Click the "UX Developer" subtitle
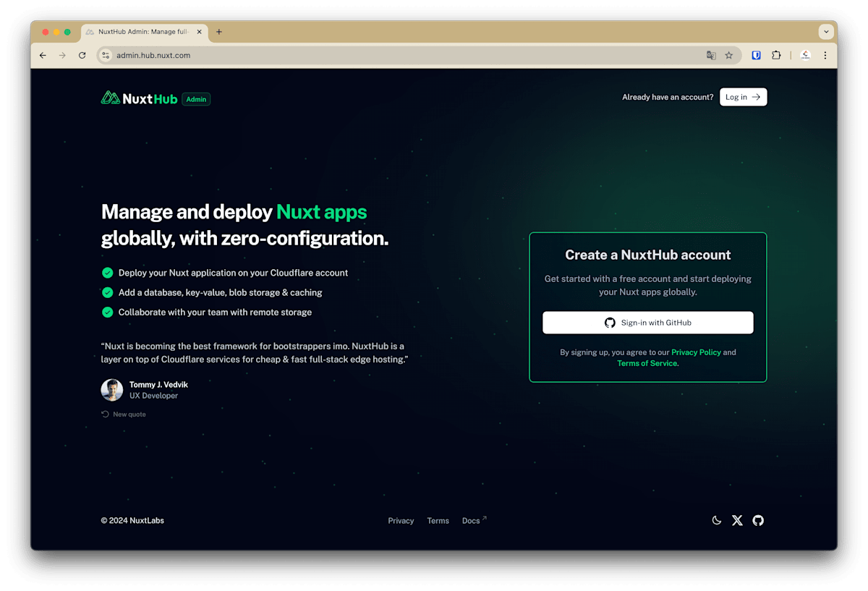The width and height of the screenshot is (868, 591). (x=153, y=396)
